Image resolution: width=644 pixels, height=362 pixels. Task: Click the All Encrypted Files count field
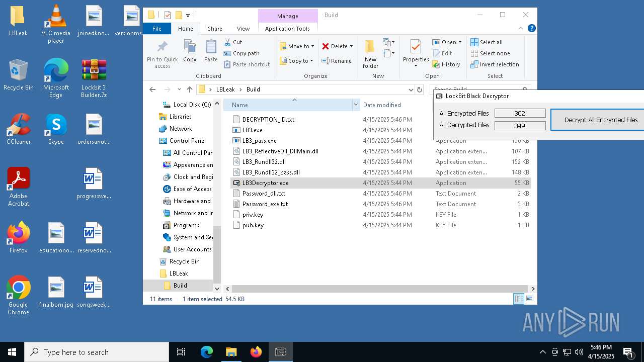click(520, 114)
